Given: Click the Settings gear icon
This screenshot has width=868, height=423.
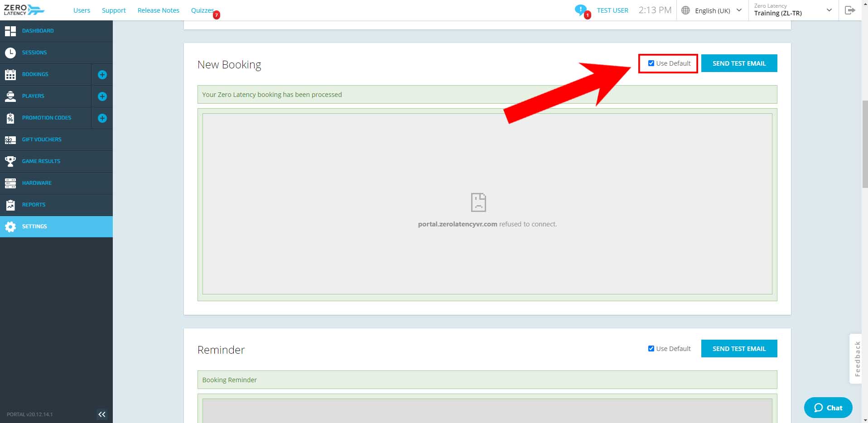Looking at the screenshot, I should pos(10,226).
